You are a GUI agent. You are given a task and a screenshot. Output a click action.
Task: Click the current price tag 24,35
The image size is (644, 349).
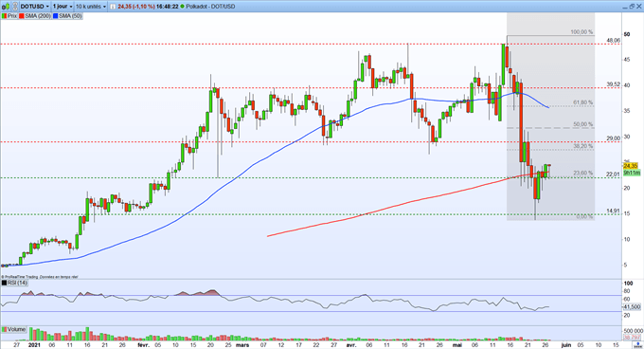[x=631, y=166]
